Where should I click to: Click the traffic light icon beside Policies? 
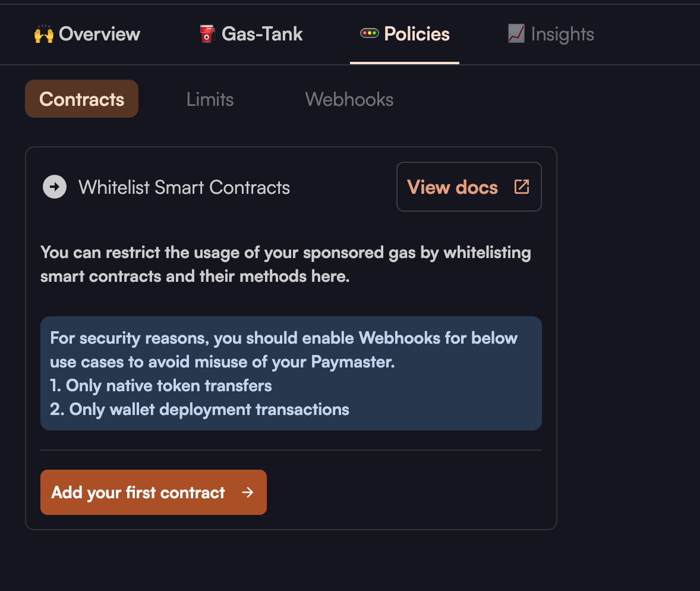369,33
